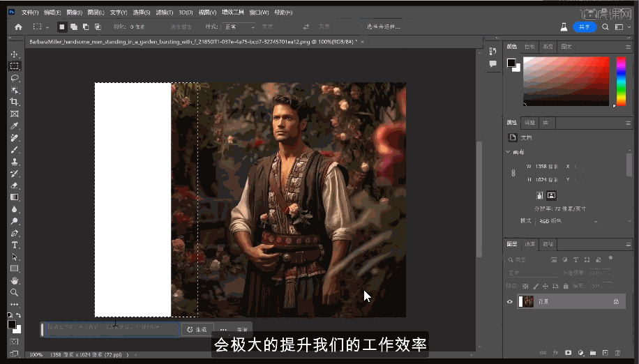Open the History panel icon
Screen dimensions: 639x364
pyautogui.click(x=493, y=52)
